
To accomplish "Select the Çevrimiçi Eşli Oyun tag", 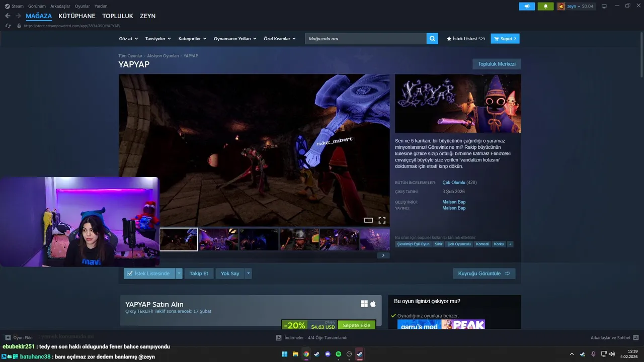I will tap(414, 244).
